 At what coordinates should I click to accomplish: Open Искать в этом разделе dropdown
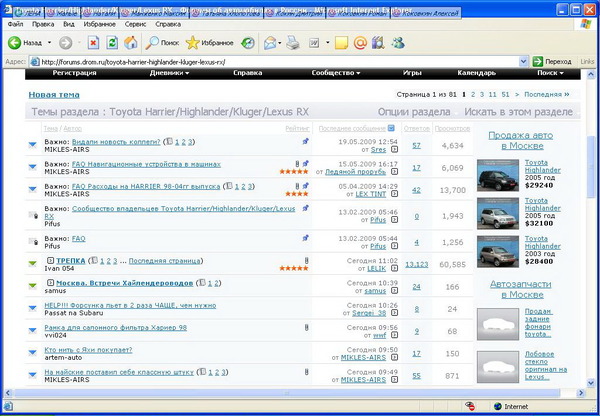pos(520,112)
